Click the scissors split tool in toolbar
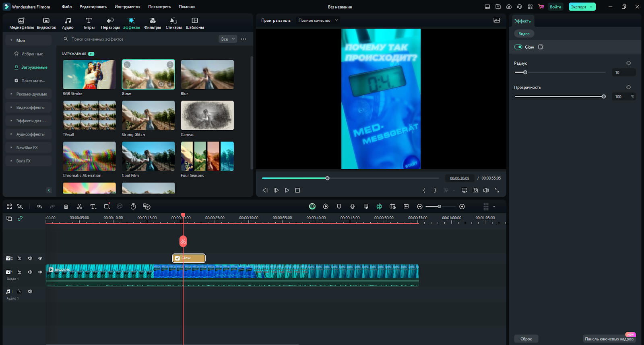This screenshot has height=345, width=644. point(79,206)
